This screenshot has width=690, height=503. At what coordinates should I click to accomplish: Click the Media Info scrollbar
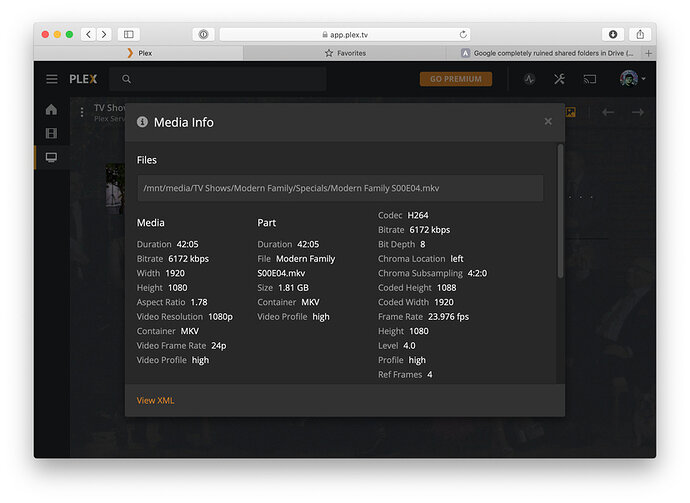(x=560, y=211)
